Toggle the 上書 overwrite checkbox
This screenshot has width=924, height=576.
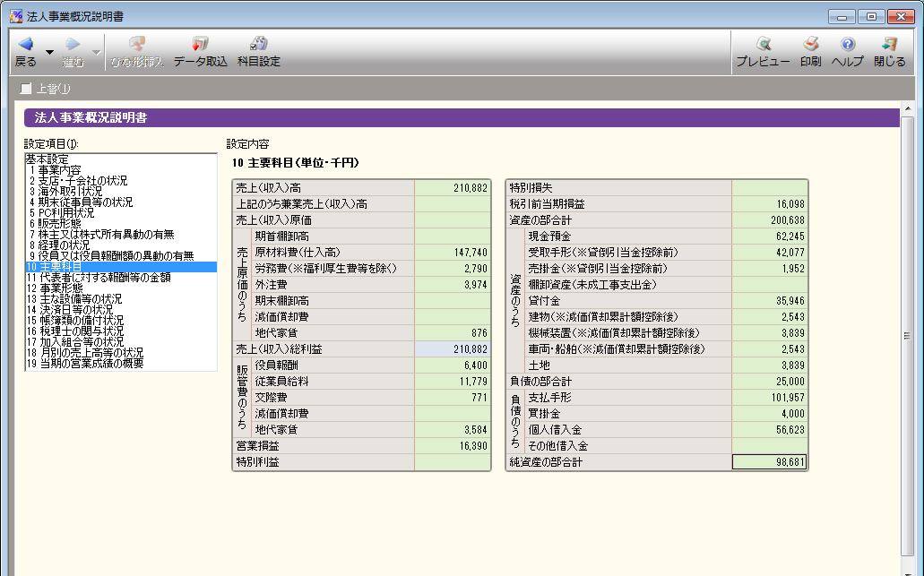pyautogui.click(x=26, y=89)
